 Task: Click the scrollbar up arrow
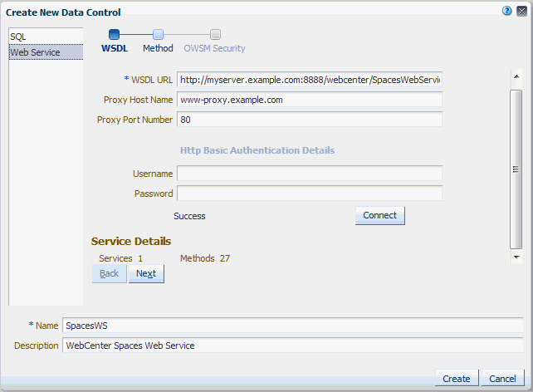click(516, 76)
